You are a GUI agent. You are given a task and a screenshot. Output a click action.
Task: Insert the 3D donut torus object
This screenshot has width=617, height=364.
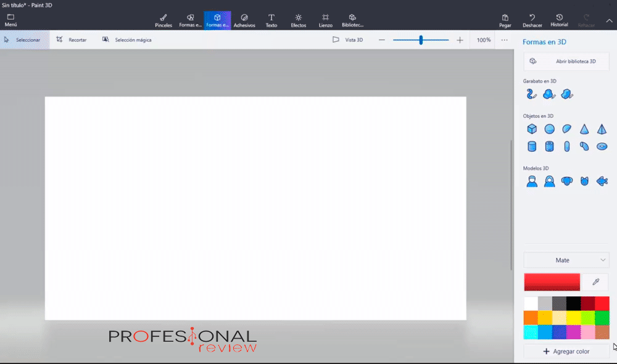point(602,146)
